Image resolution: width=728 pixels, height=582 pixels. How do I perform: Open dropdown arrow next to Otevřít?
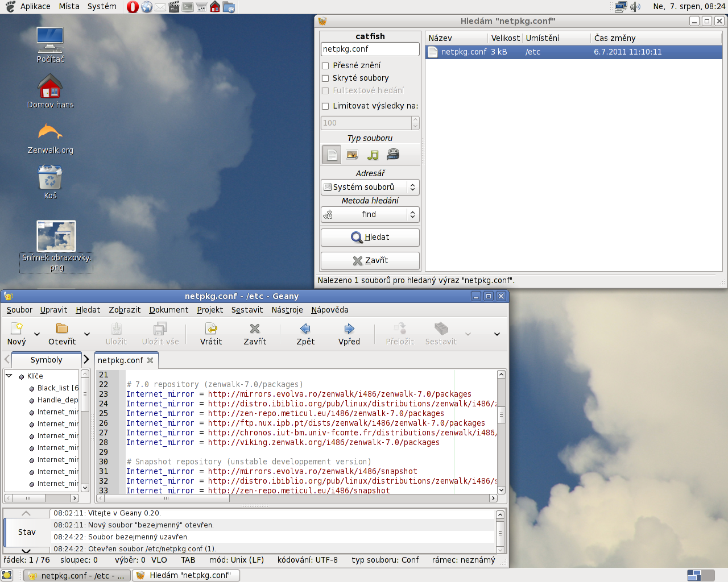87,334
